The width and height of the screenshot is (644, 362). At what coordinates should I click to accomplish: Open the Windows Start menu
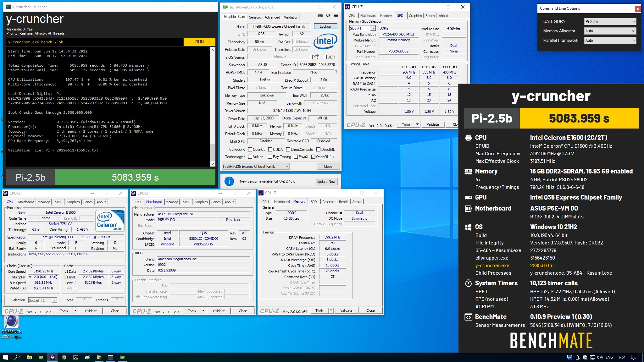pyautogui.click(x=6, y=357)
